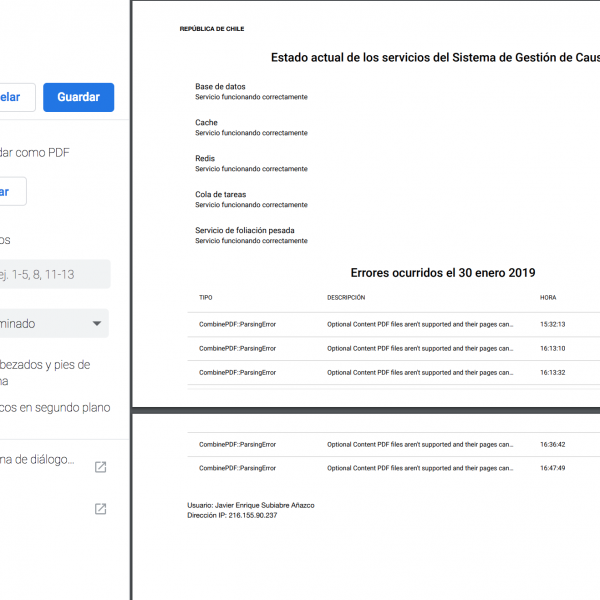Screen dimensions: 600x600
Task: Open the margins dropdown via its arrow
Action: [97, 324]
